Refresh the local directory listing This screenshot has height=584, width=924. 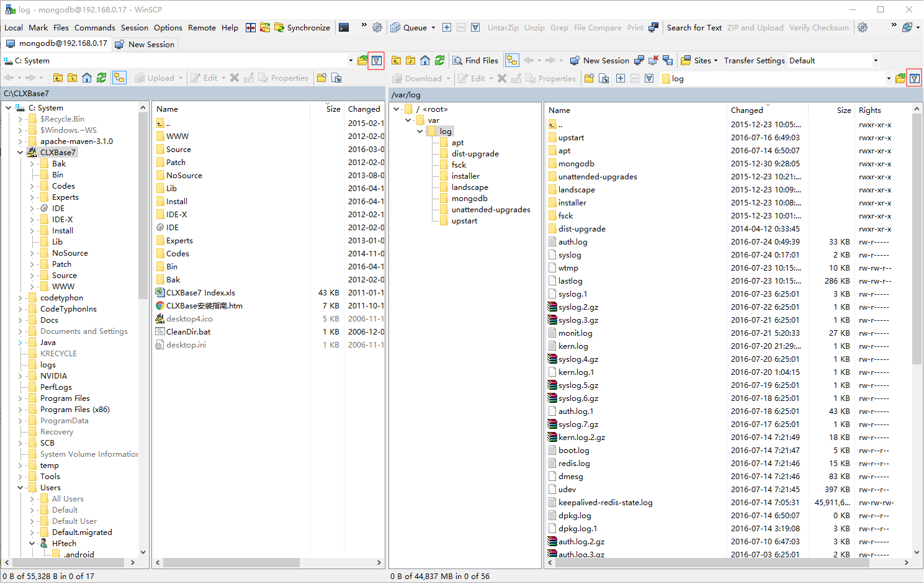point(102,78)
